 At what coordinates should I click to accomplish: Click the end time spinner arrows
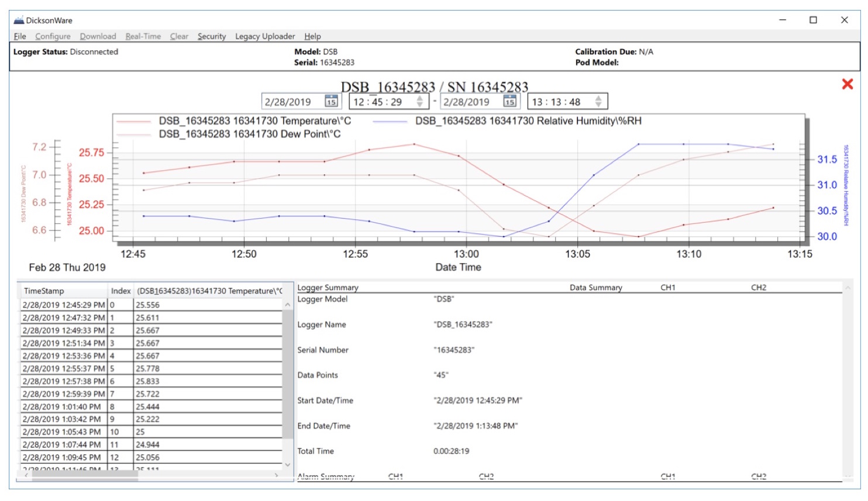point(598,102)
